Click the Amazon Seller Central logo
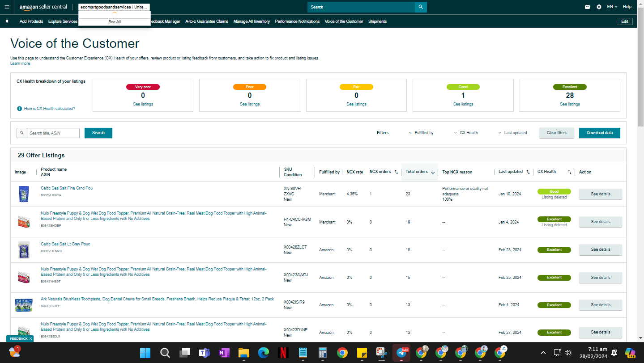 [x=43, y=7]
